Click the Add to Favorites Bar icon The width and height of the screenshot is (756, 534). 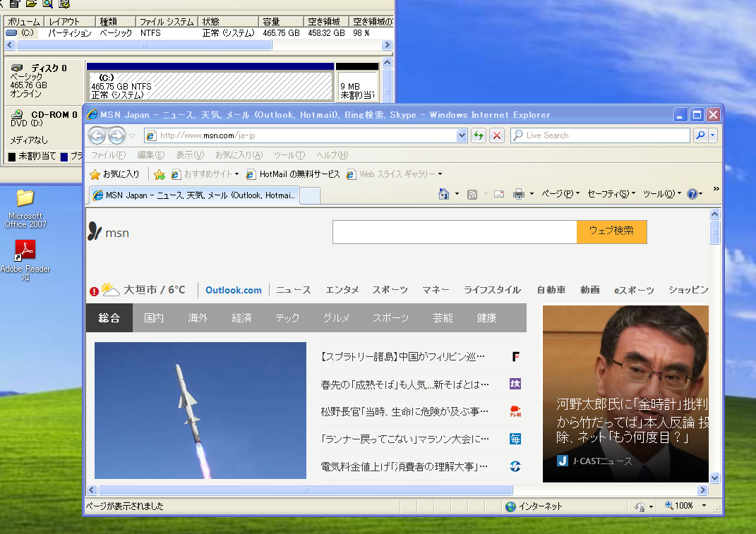(159, 174)
